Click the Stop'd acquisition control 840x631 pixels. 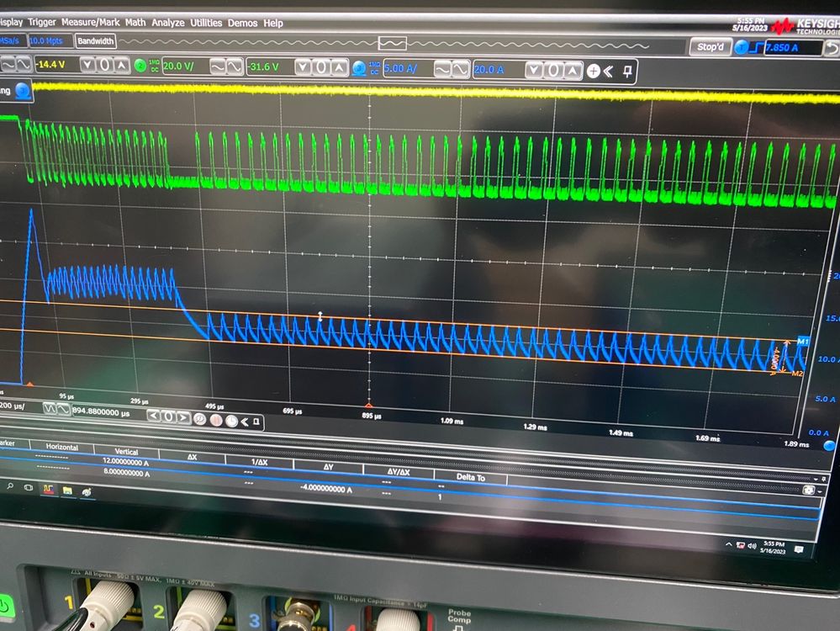711,47
